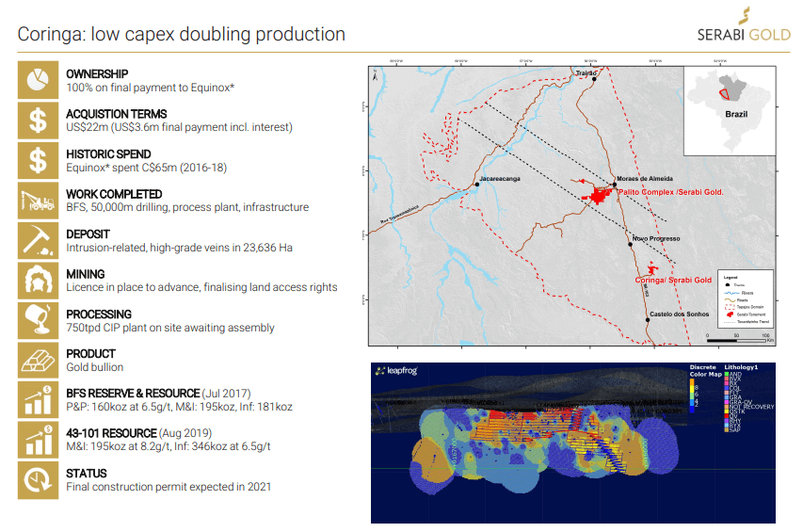Click the 'Discrete Color Map' legend title
The height and width of the screenshot is (532, 803).
tap(705, 371)
